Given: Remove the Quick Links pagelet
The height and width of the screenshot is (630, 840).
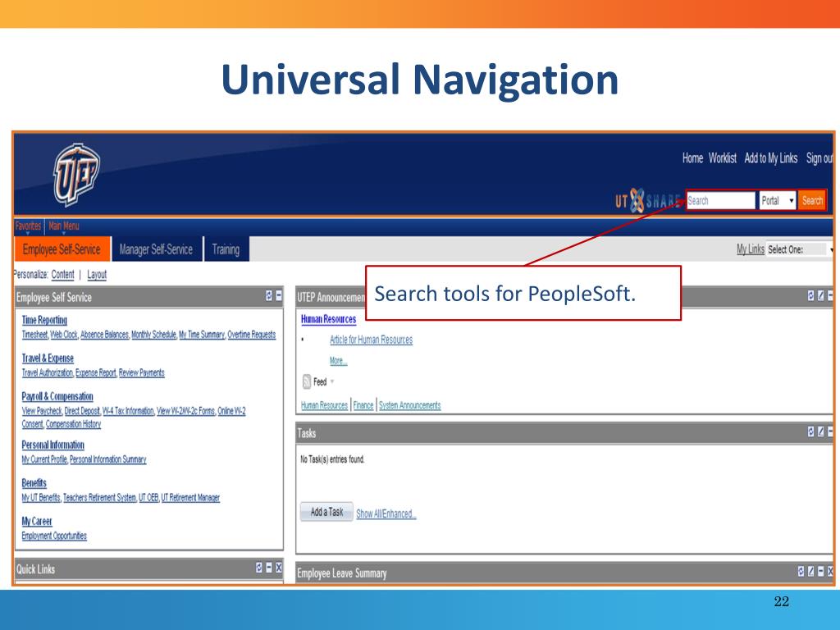Looking at the screenshot, I should (x=279, y=568).
